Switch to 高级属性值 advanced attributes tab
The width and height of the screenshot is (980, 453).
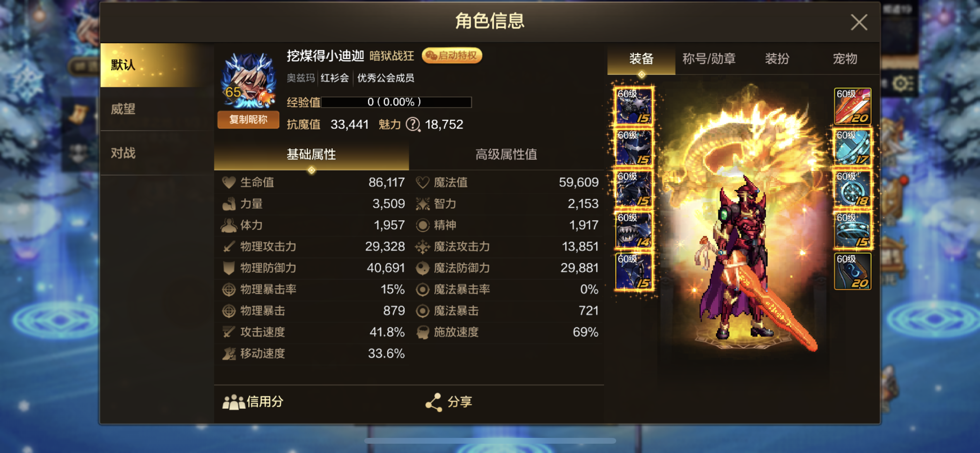[506, 154]
